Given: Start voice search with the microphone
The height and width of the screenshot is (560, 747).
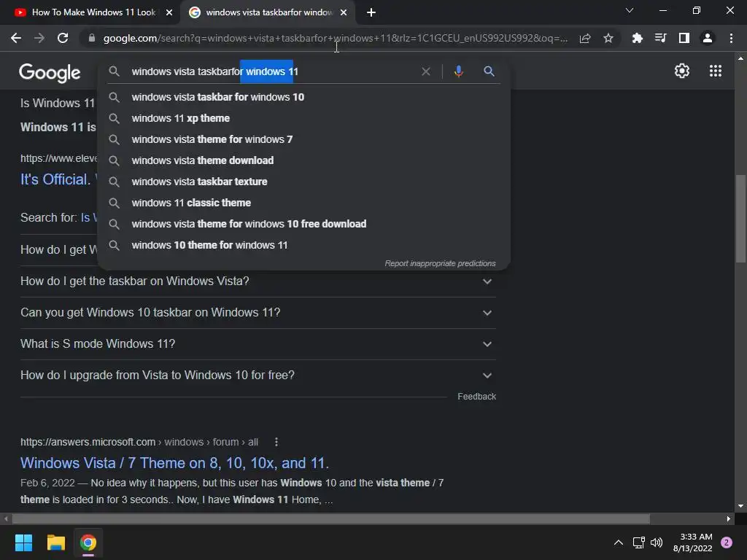Looking at the screenshot, I should 458,71.
